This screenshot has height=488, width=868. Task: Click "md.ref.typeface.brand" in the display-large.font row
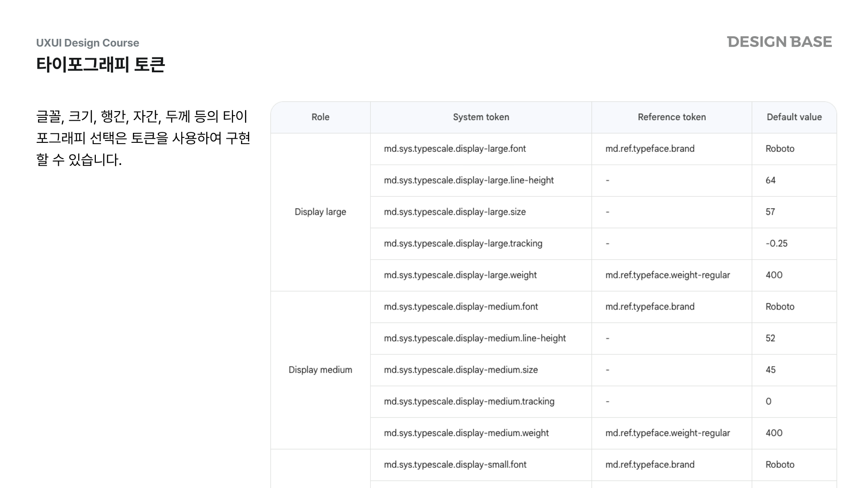650,149
